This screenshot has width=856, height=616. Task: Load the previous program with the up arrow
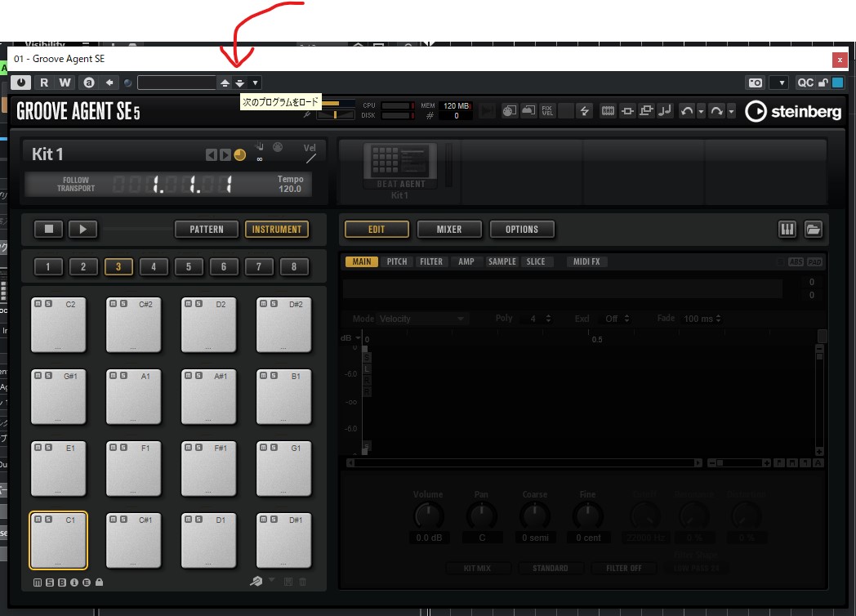coord(225,83)
